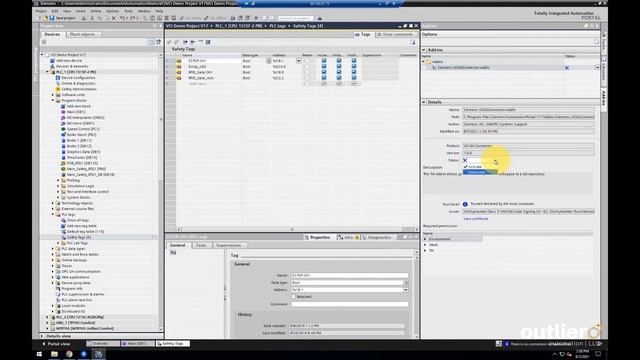This screenshot has height=360, width=640.
Task: Expand the Details view panel
Action: pos(42,336)
